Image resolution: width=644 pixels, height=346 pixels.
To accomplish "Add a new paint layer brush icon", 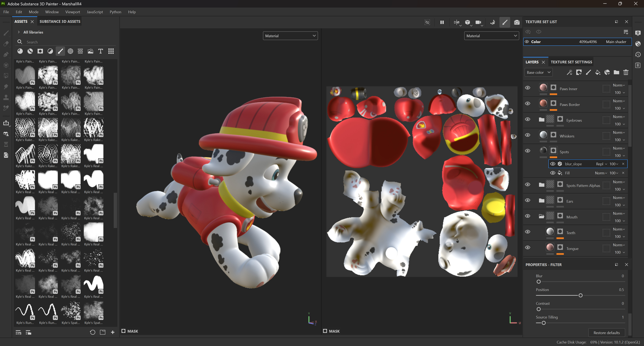I will point(588,72).
